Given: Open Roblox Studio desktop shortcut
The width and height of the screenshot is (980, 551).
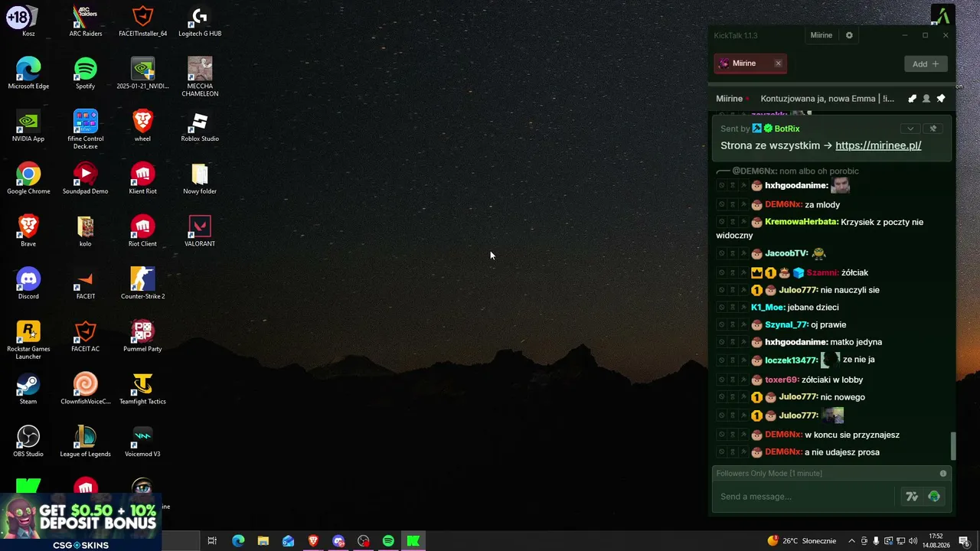Looking at the screenshot, I should click(x=200, y=126).
